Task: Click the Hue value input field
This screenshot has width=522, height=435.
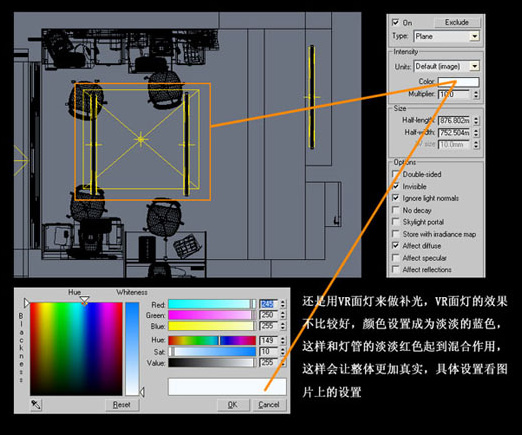Action: [x=269, y=340]
